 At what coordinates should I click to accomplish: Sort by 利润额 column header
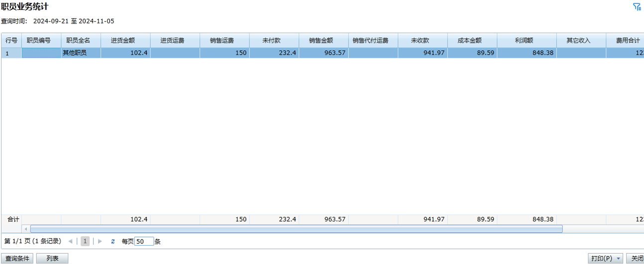(x=527, y=40)
